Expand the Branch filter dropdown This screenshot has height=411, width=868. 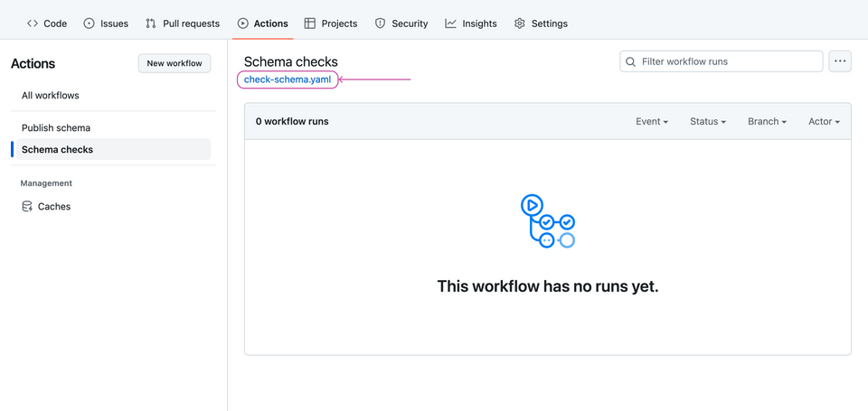coord(767,121)
